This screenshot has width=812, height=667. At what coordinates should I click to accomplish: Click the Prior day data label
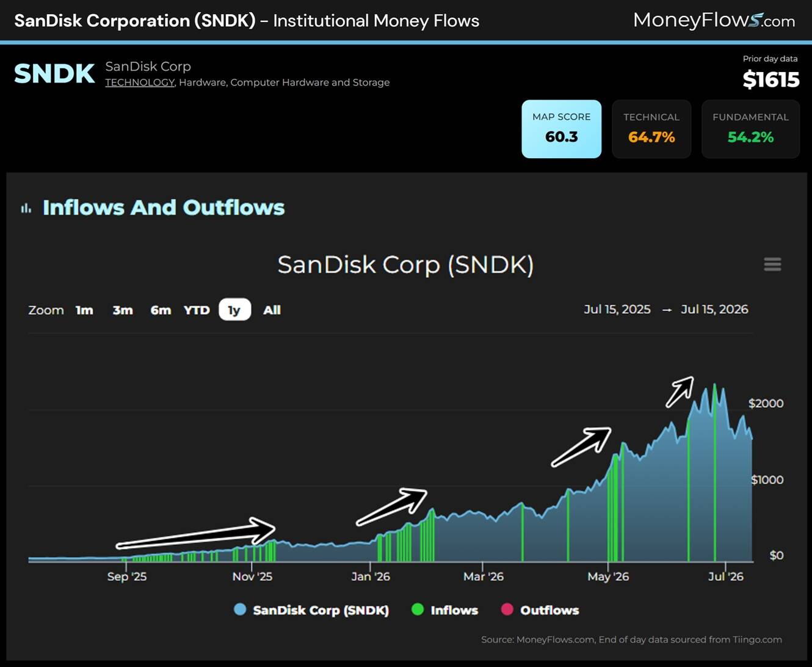(770, 59)
